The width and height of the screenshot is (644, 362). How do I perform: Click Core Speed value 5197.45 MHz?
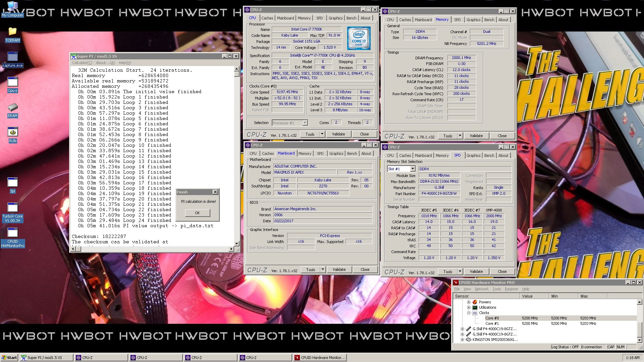tap(287, 92)
